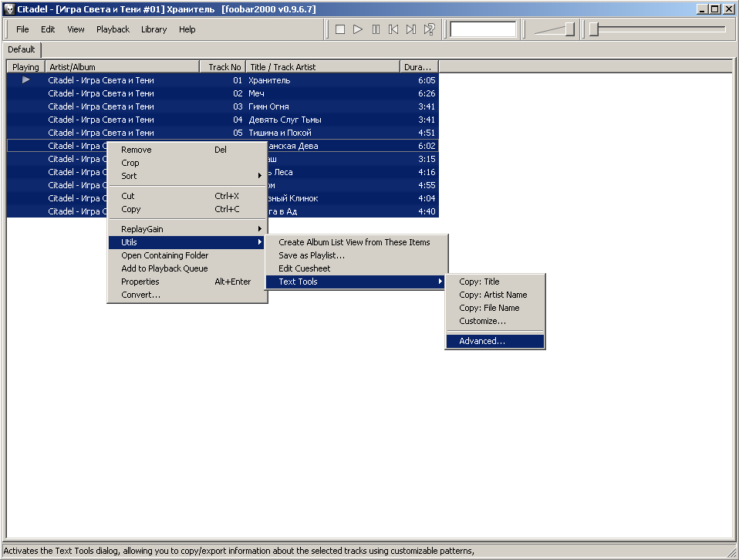Select Copy: Title
The width and height of the screenshot is (739, 560).
(x=495, y=282)
